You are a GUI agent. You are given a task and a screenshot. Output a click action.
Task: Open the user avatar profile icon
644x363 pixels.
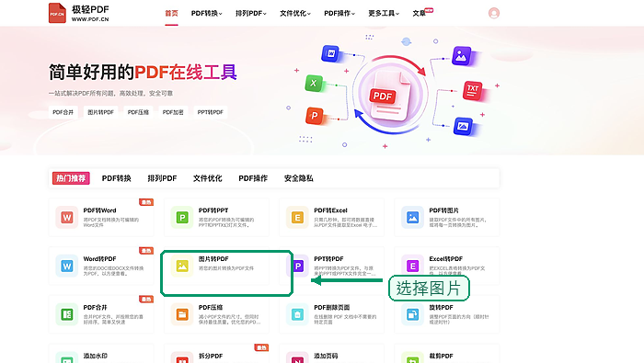494,13
